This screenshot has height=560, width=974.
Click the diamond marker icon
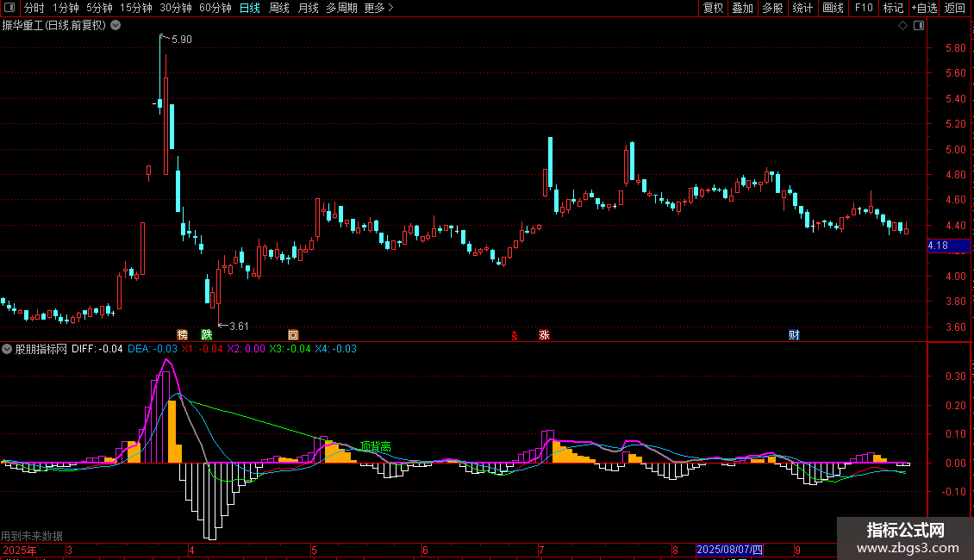902,26
